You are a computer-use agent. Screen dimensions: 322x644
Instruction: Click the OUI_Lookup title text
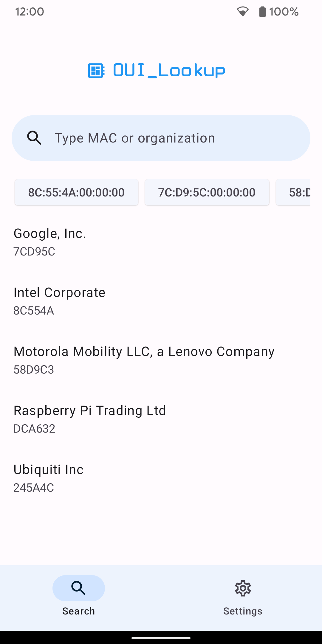pyautogui.click(x=169, y=71)
